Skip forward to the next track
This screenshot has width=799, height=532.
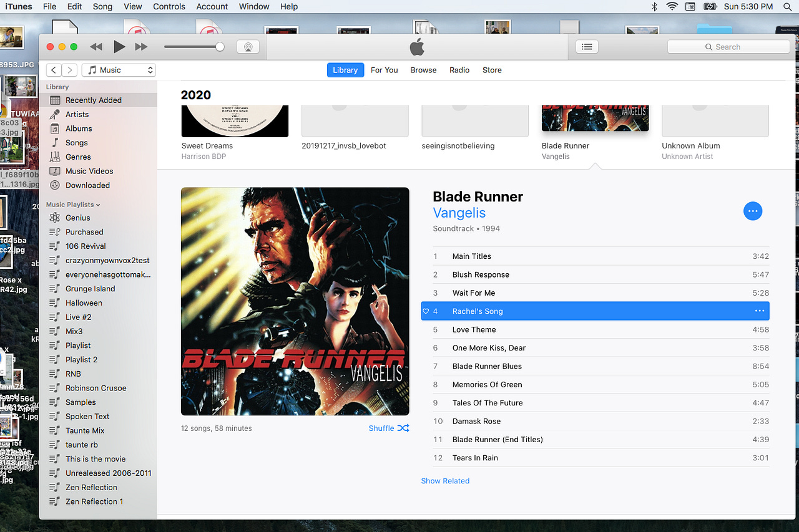pos(142,47)
